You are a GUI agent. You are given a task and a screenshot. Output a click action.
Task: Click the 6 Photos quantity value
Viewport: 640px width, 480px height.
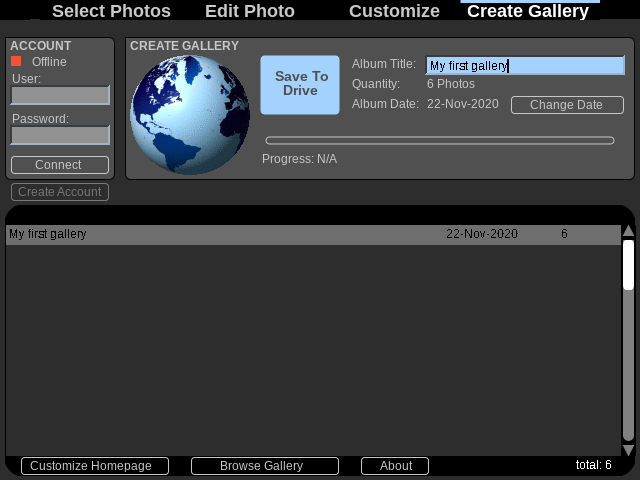click(x=451, y=84)
